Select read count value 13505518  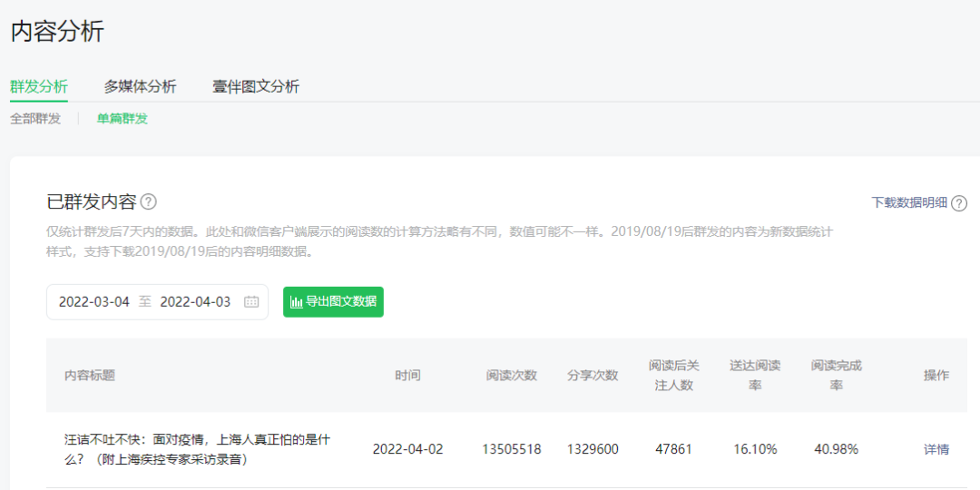[x=511, y=449]
